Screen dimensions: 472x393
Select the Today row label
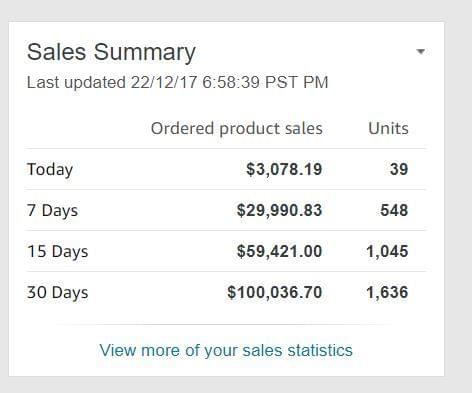pyautogui.click(x=50, y=169)
